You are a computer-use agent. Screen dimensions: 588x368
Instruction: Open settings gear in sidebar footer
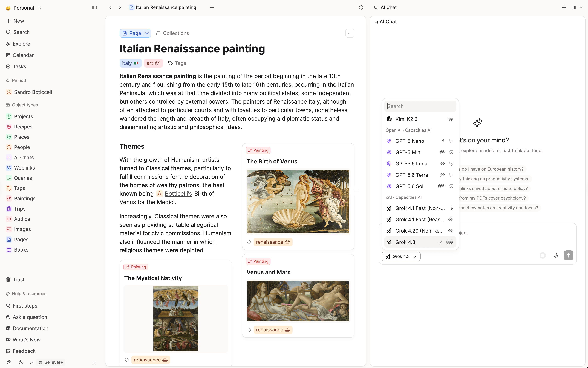coord(9,362)
